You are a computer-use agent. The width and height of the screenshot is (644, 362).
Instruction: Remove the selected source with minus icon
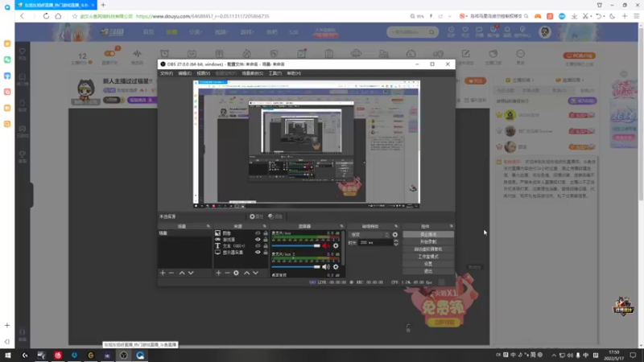tap(227, 273)
